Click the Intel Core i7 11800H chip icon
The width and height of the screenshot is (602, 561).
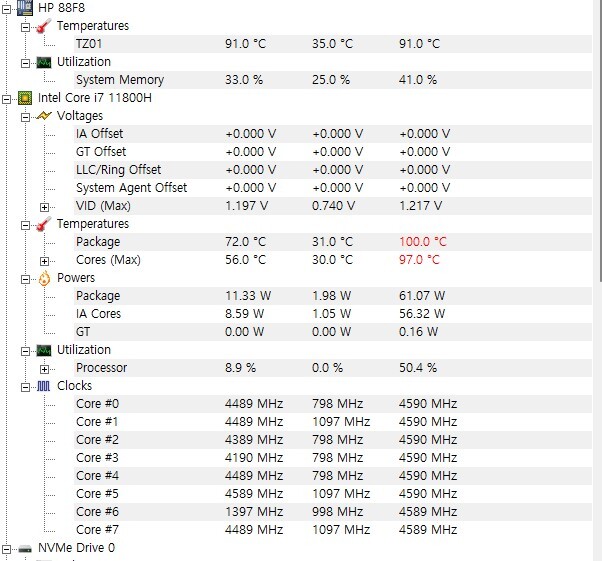pos(24,98)
